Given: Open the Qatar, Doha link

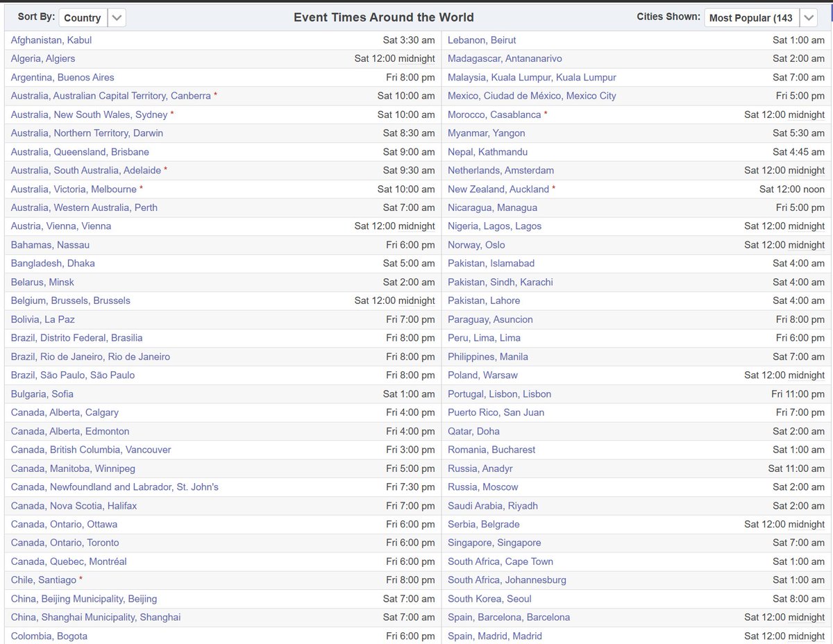Looking at the screenshot, I should point(473,432).
